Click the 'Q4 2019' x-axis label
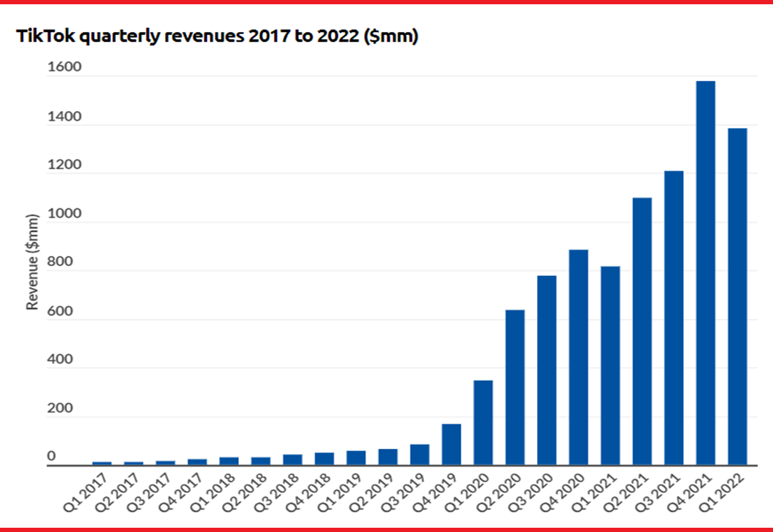The image size is (773, 532). pyautogui.click(x=435, y=491)
